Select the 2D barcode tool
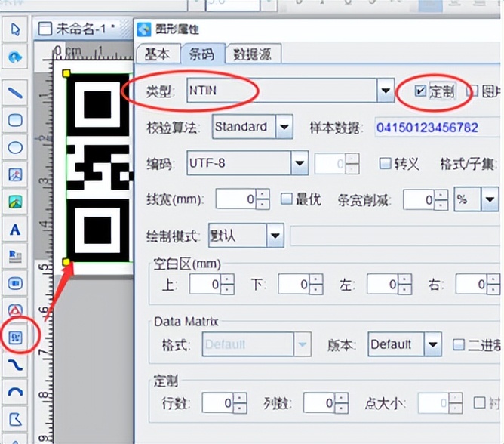This screenshot has height=444, width=504. tap(15, 338)
